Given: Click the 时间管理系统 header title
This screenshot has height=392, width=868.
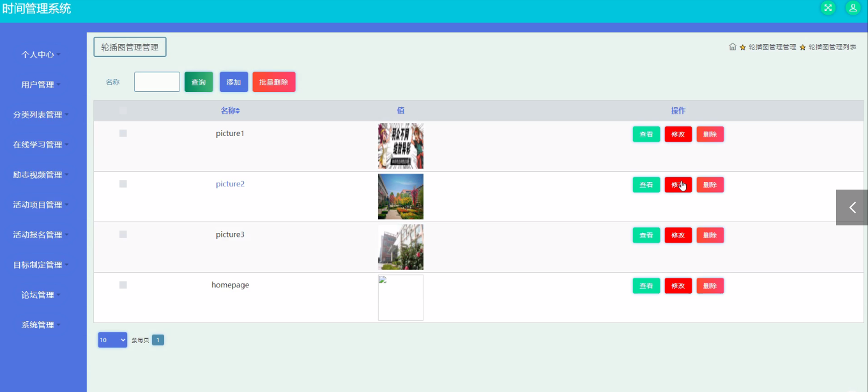Looking at the screenshot, I should tap(36, 8).
